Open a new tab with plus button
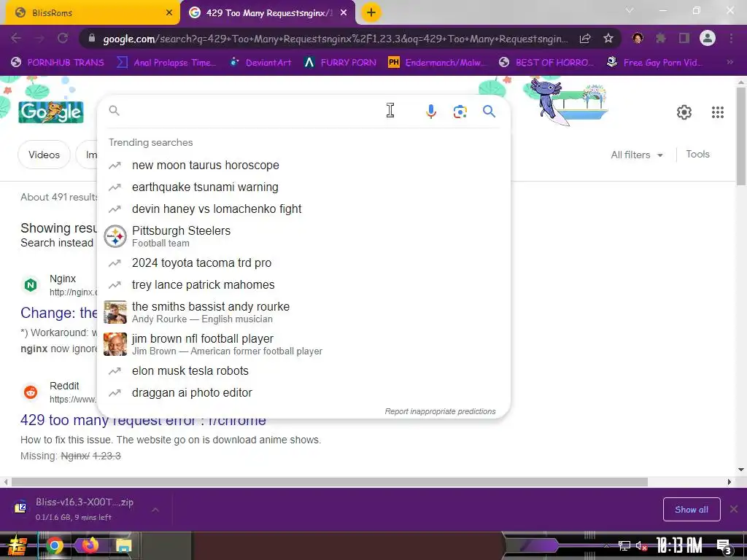The height and width of the screenshot is (560, 747). pos(371,13)
